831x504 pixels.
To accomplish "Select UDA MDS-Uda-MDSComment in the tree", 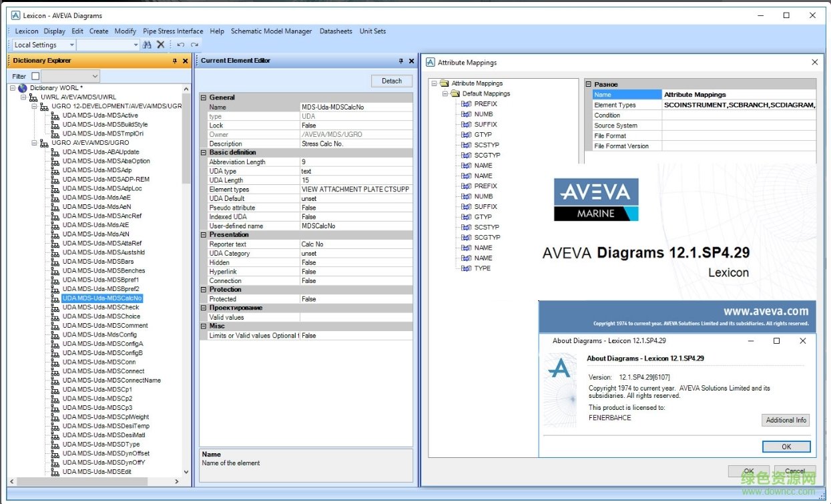I will pyautogui.click(x=105, y=326).
